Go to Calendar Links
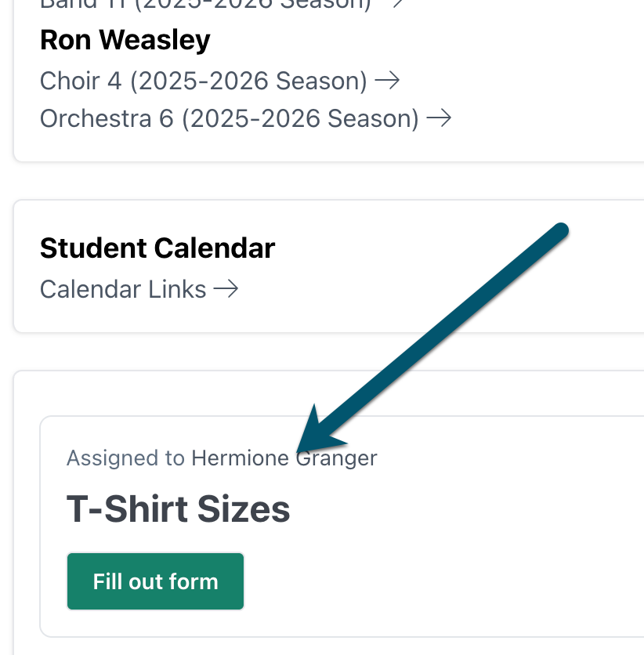The image size is (644, 655). (123, 290)
